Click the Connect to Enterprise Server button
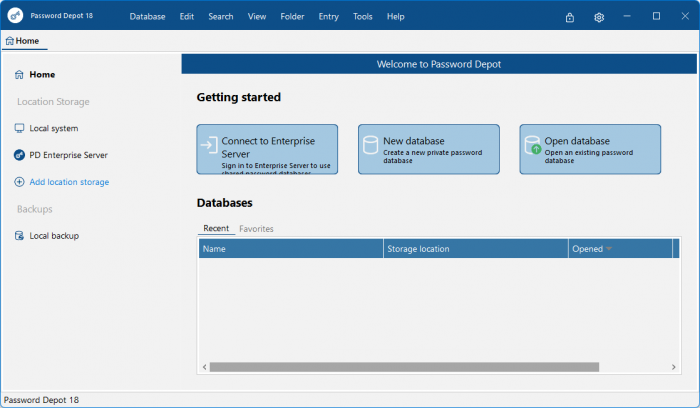 point(267,149)
